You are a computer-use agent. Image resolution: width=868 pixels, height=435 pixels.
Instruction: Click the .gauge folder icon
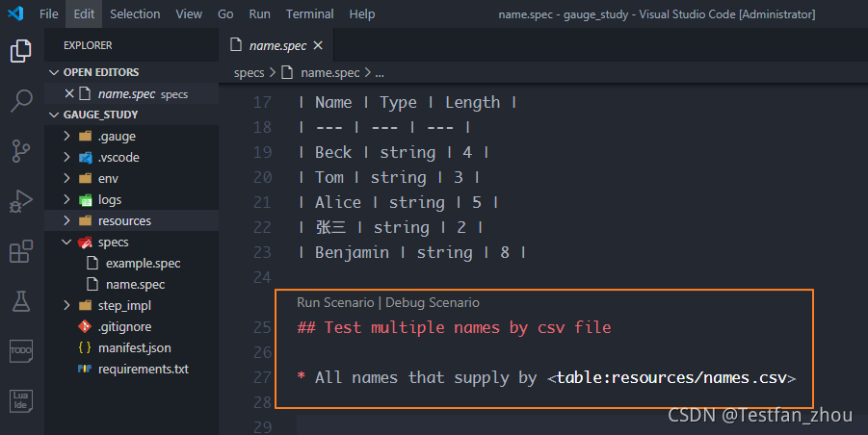(x=85, y=136)
